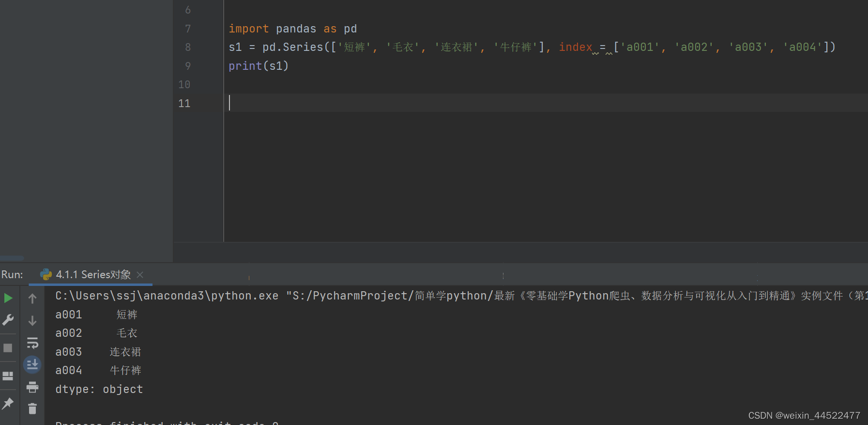Click line number 11 in gutter

(184, 103)
